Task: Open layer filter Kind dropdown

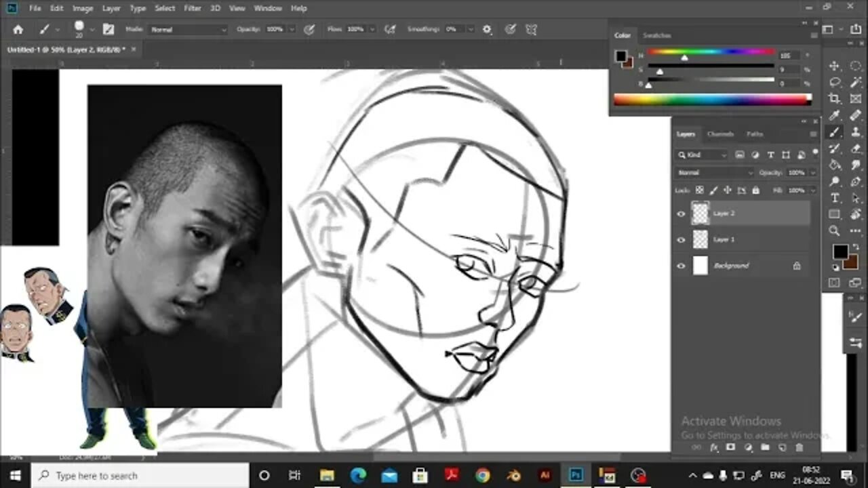Action: coord(703,155)
